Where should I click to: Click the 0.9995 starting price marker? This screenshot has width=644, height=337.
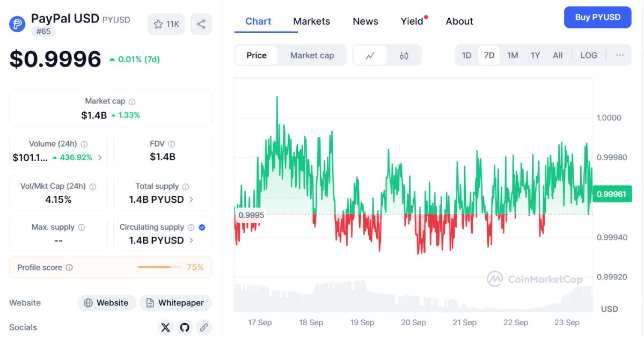pos(251,215)
